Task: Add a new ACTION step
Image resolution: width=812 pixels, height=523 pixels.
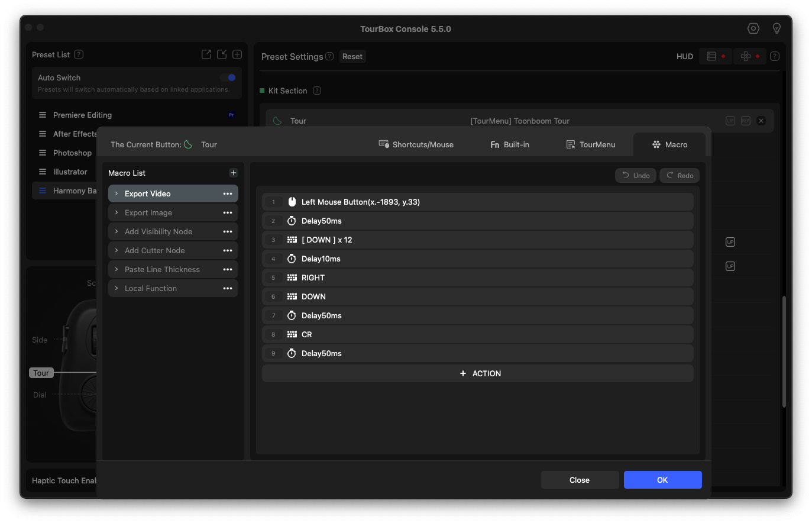Action: pyautogui.click(x=478, y=373)
